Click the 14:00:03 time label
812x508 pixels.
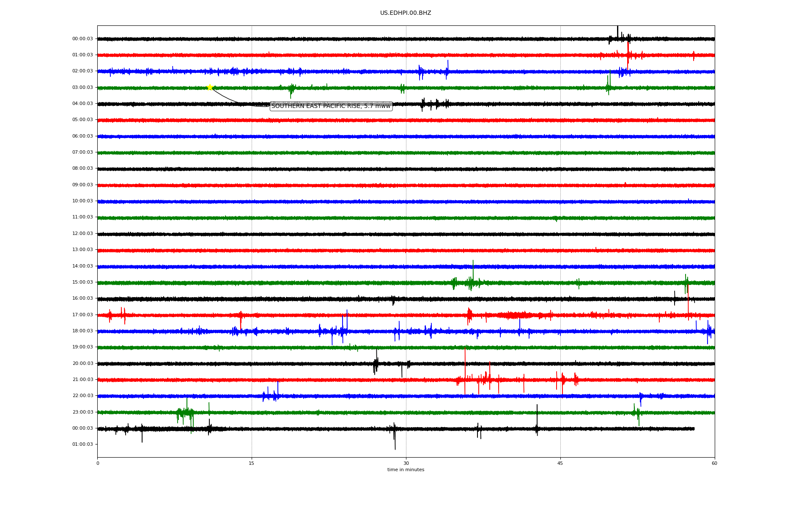[x=82, y=266]
